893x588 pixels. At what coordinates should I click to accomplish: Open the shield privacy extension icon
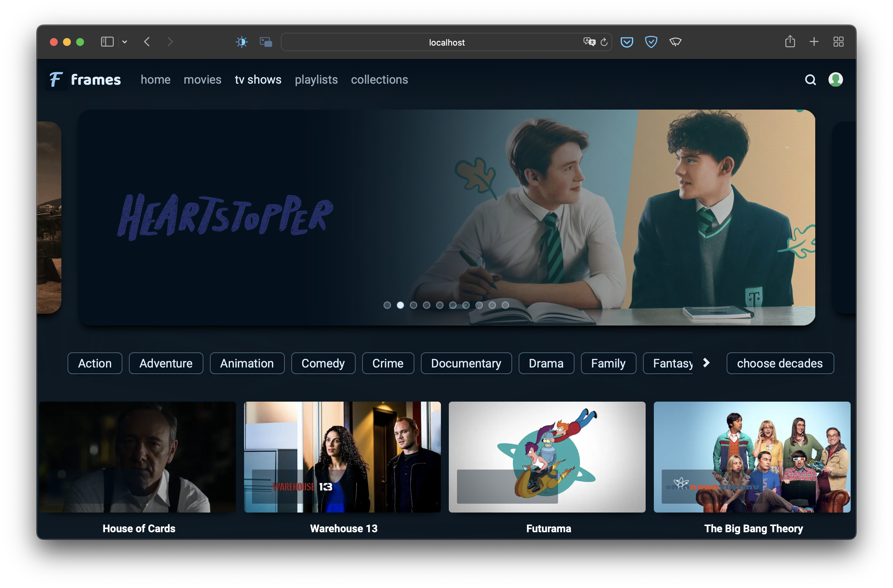pos(651,42)
